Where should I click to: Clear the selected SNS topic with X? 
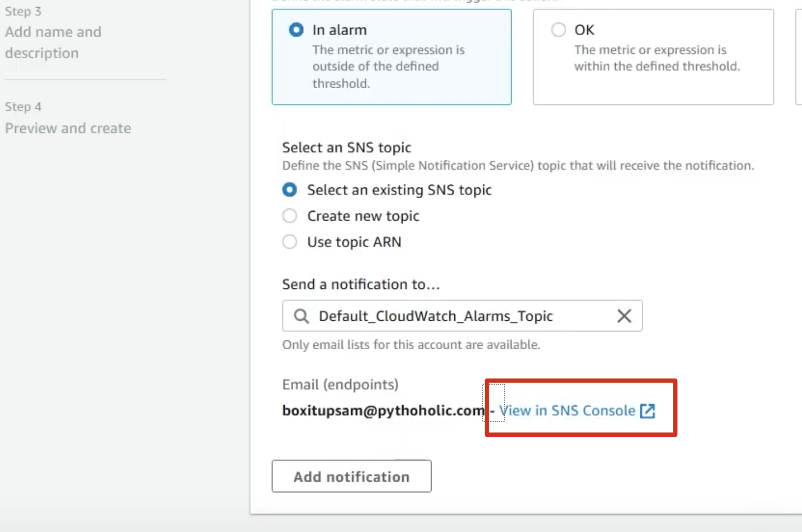click(624, 316)
